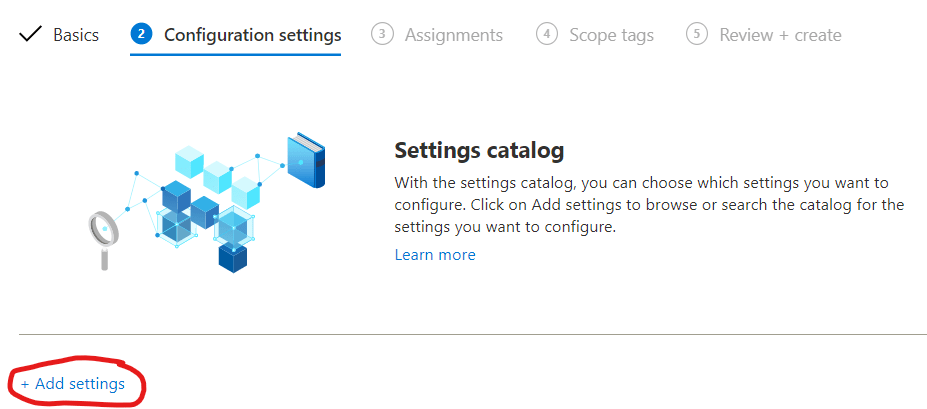The width and height of the screenshot is (927, 409).
Task: Click the cluster of blue cubes graphic
Action: pos(205,210)
